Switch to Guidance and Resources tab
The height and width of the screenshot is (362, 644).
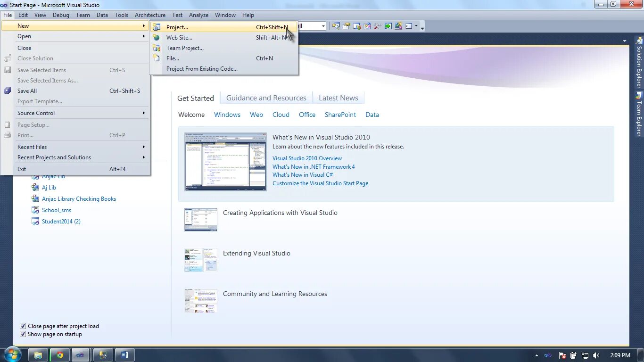266,98
